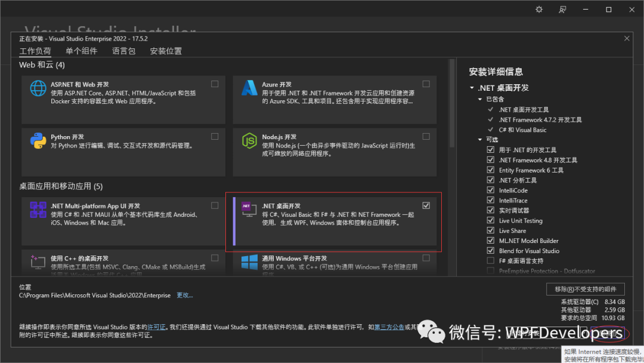The image size is (644, 363).
Task: Click the Azure development logo icon
Action: pos(249,88)
